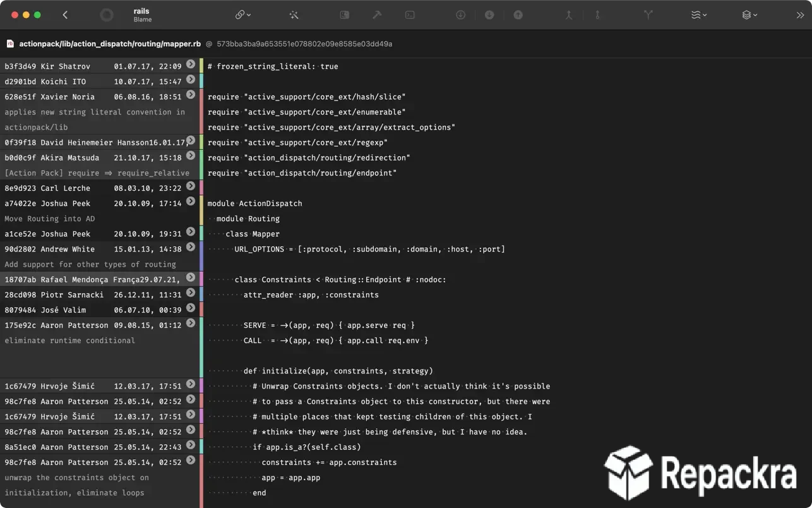Viewport: 812px width, 508px height.
Task: Click require "action_dispatch/routing/redirection" line
Action: [309, 157]
